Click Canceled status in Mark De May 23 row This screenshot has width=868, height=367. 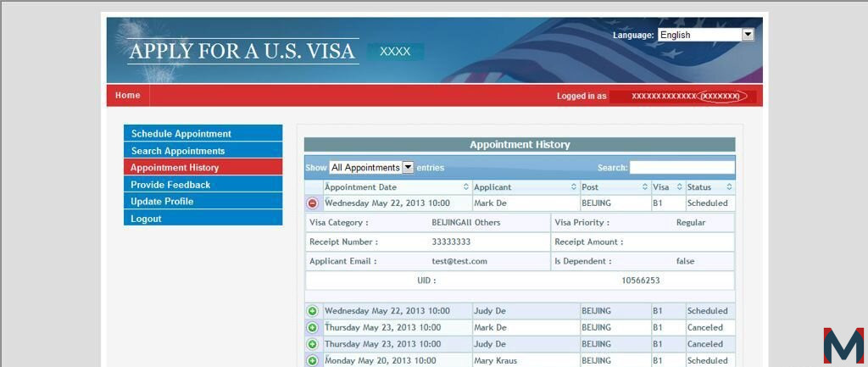coord(710,328)
